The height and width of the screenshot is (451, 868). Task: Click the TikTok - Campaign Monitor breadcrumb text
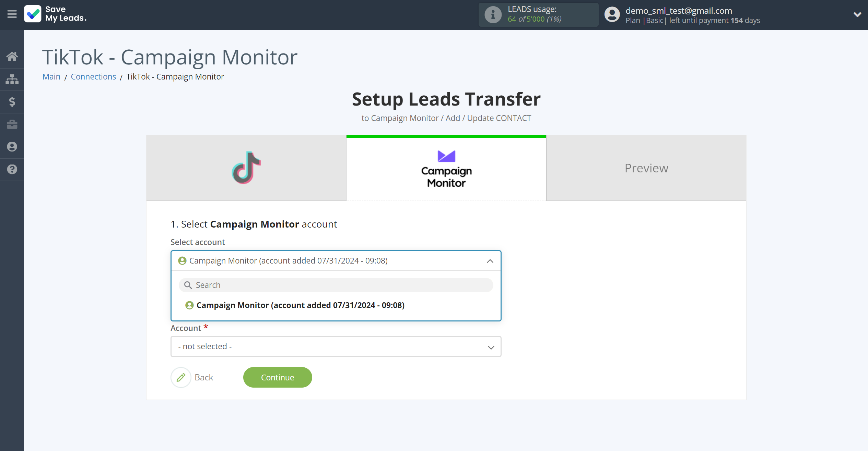pos(175,76)
